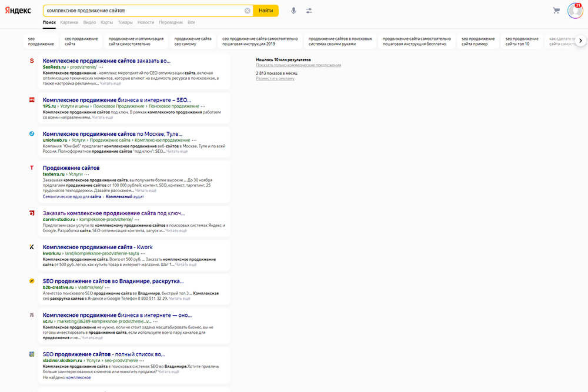This screenshot has width=588, height=392.
Task: Click the uniofweb.ru favicon
Action: 32,134
